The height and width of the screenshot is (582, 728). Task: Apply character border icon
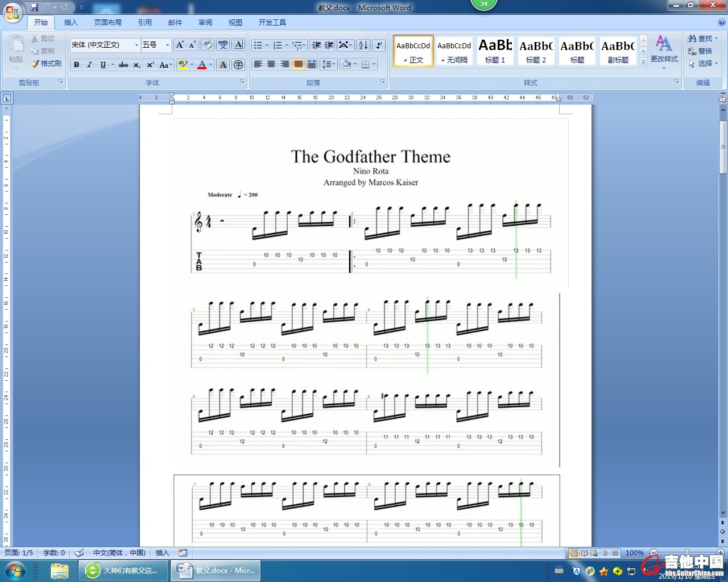239,45
